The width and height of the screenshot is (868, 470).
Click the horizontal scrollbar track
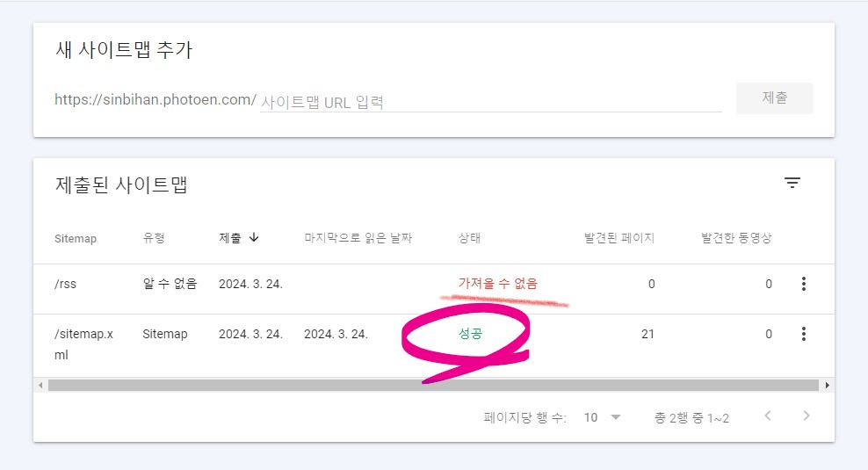pyautogui.click(x=433, y=386)
